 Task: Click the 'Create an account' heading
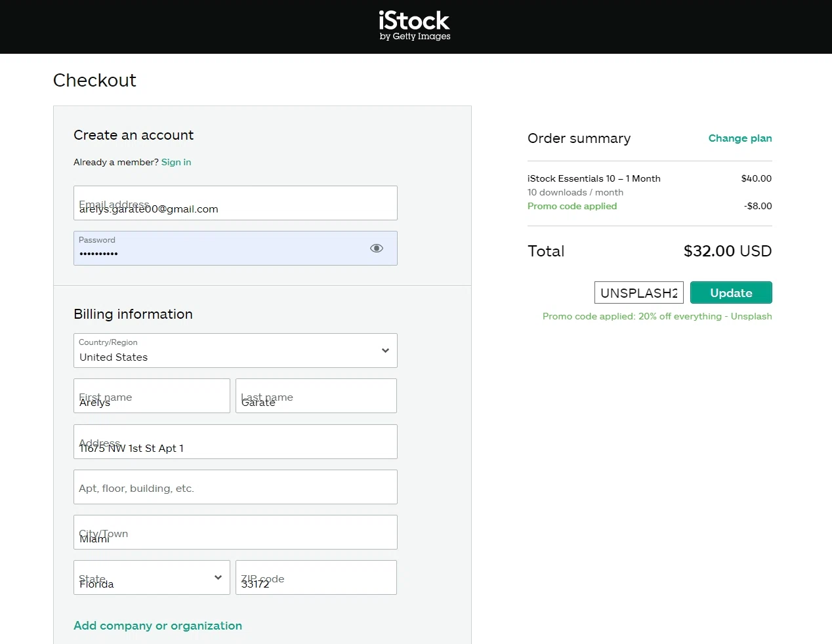(133, 135)
